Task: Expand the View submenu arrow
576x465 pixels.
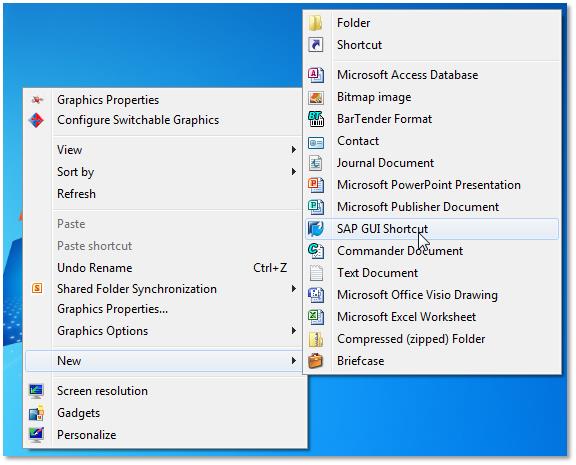Action: tap(294, 149)
